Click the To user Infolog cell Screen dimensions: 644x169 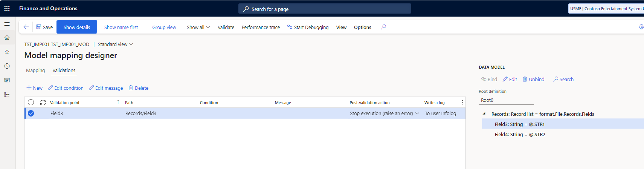(441, 113)
